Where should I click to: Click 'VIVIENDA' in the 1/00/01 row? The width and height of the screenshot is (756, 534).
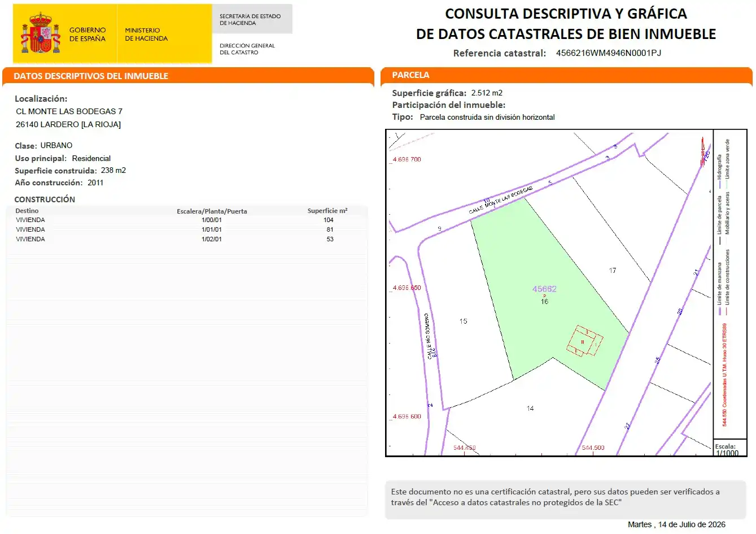30,220
